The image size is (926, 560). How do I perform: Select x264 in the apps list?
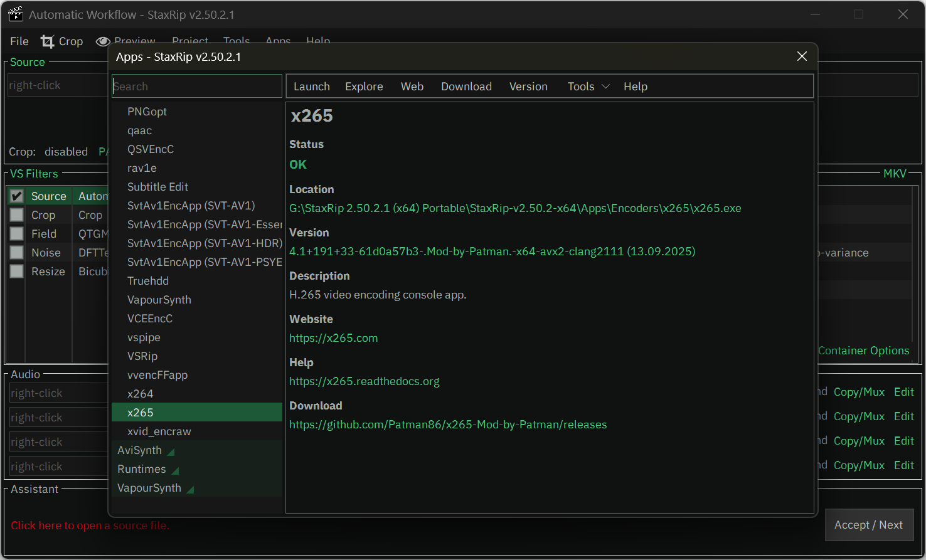(x=141, y=394)
